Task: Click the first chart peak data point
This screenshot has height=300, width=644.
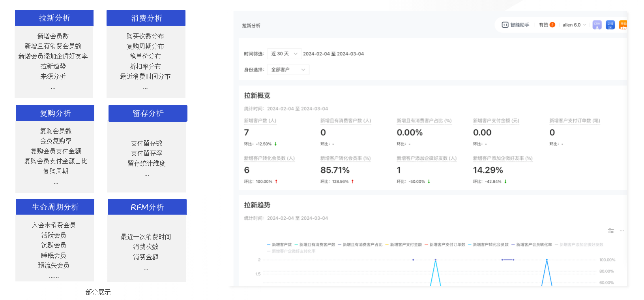Action: tap(436, 260)
